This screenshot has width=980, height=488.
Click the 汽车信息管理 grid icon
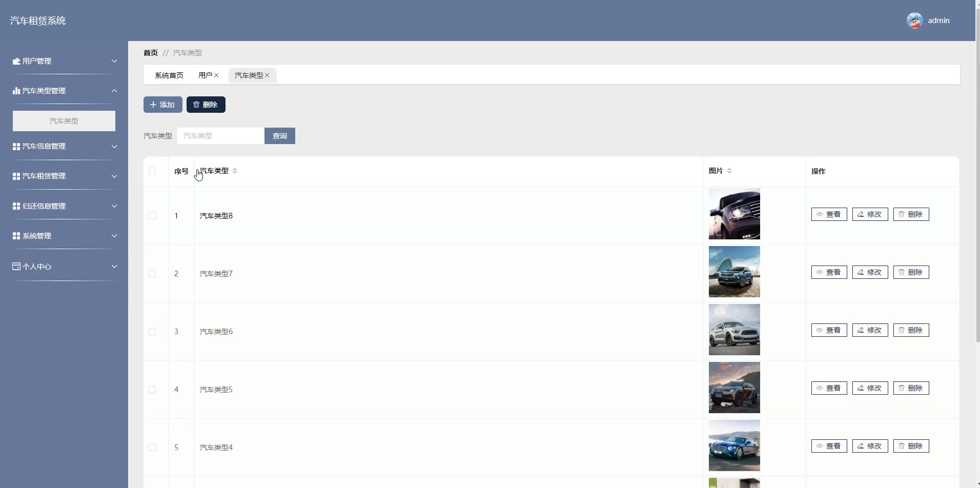click(16, 146)
